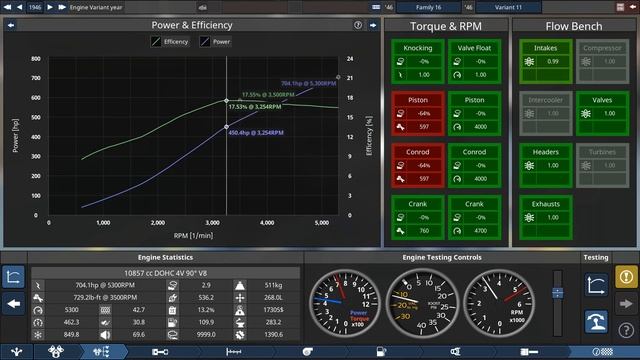This screenshot has height=360, width=640.
Task: Open the crank and conrod tab in bottom bar
Action: tap(160, 352)
